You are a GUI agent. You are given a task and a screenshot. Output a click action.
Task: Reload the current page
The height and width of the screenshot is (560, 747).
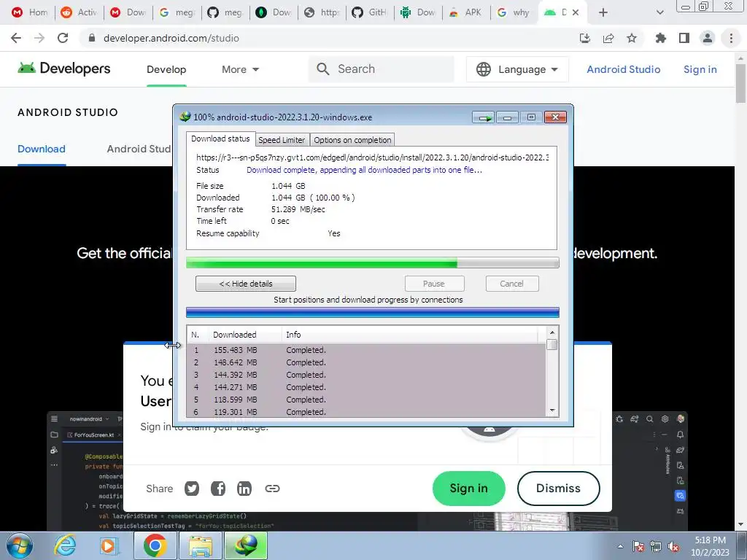[63, 38]
